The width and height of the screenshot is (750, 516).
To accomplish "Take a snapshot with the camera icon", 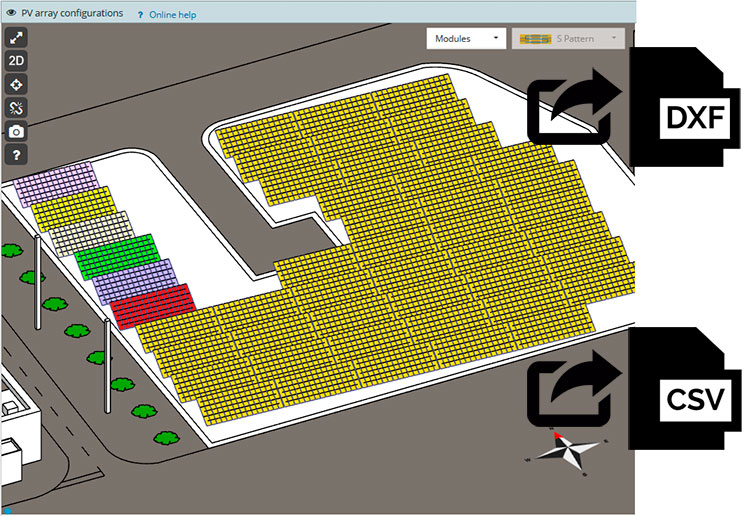I will [x=16, y=132].
